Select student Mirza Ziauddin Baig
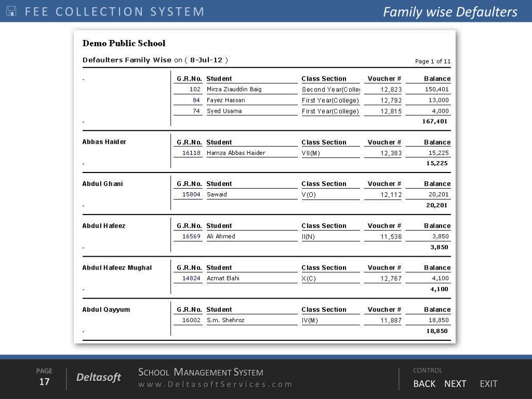 point(234,89)
